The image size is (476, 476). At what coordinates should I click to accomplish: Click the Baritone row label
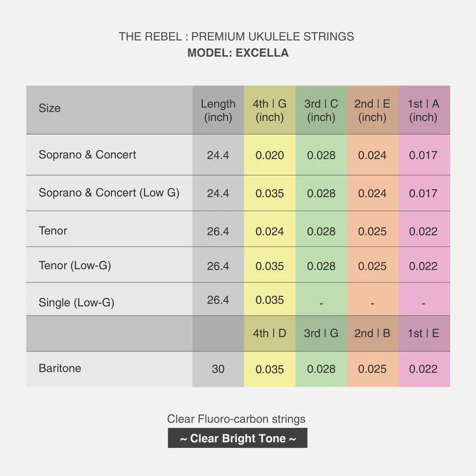(60, 368)
